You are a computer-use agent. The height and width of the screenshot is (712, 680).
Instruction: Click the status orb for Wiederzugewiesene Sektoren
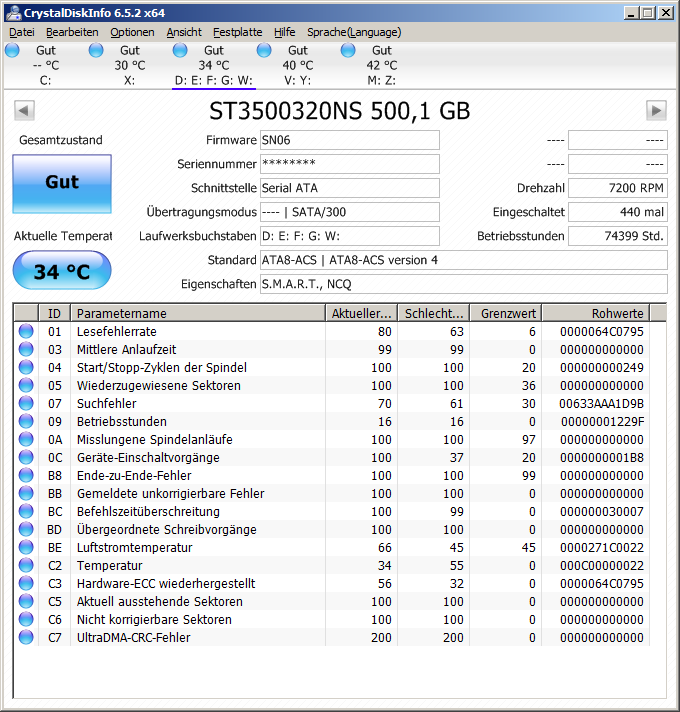[26, 385]
